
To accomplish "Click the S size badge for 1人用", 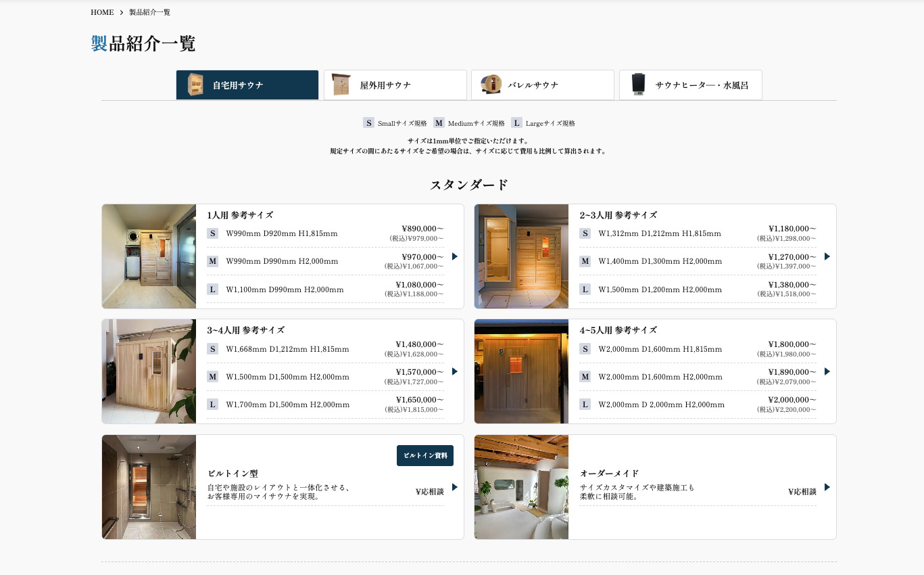I will tap(212, 233).
